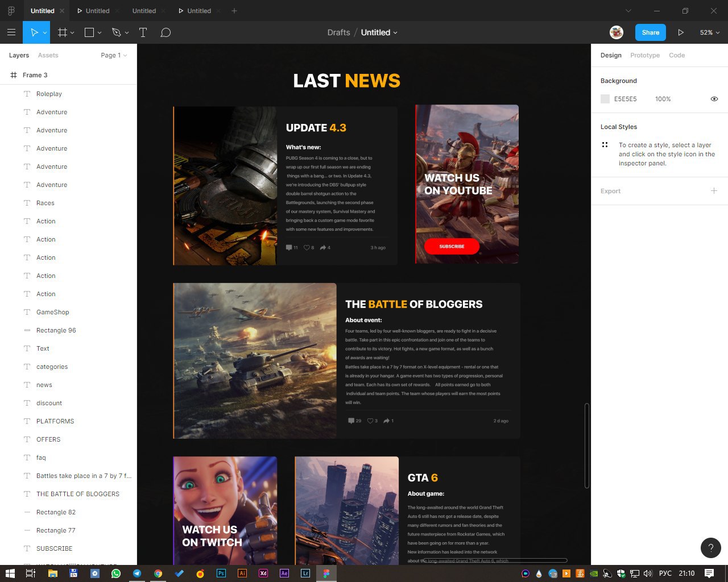Switch to the Layers tab
This screenshot has width=728, height=582.
pos(19,55)
